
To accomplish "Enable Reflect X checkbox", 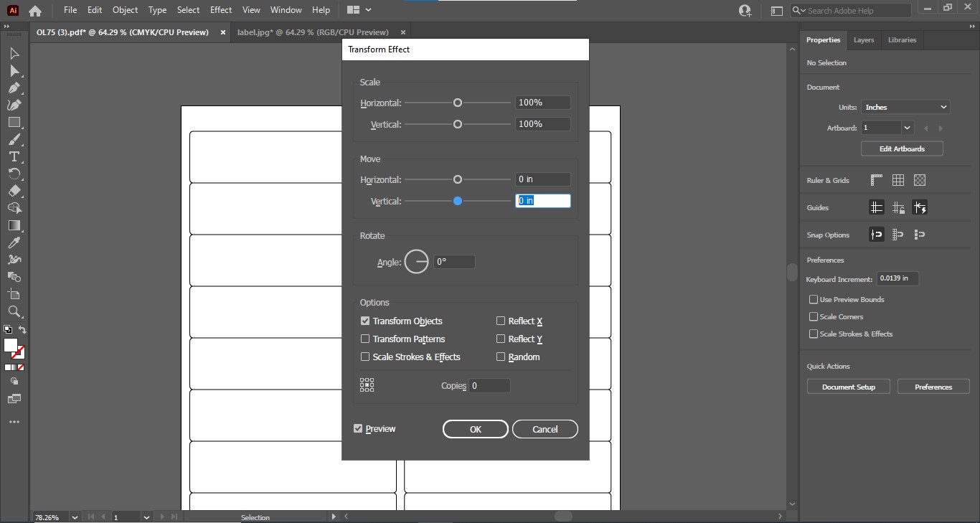I will (x=501, y=321).
